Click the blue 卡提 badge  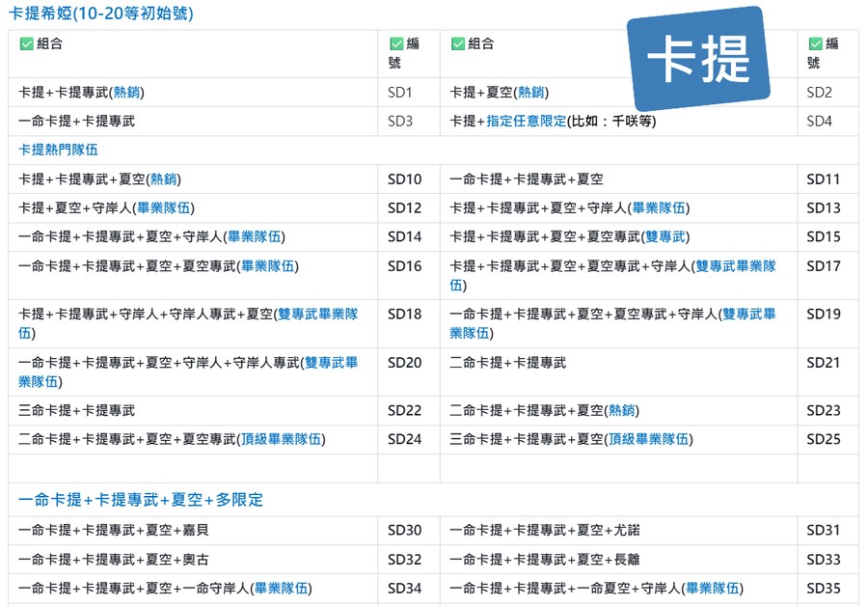coord(698,59)
